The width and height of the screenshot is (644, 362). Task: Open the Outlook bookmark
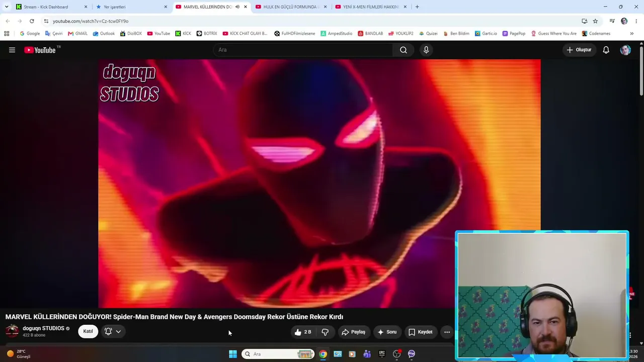coord(104,34)
